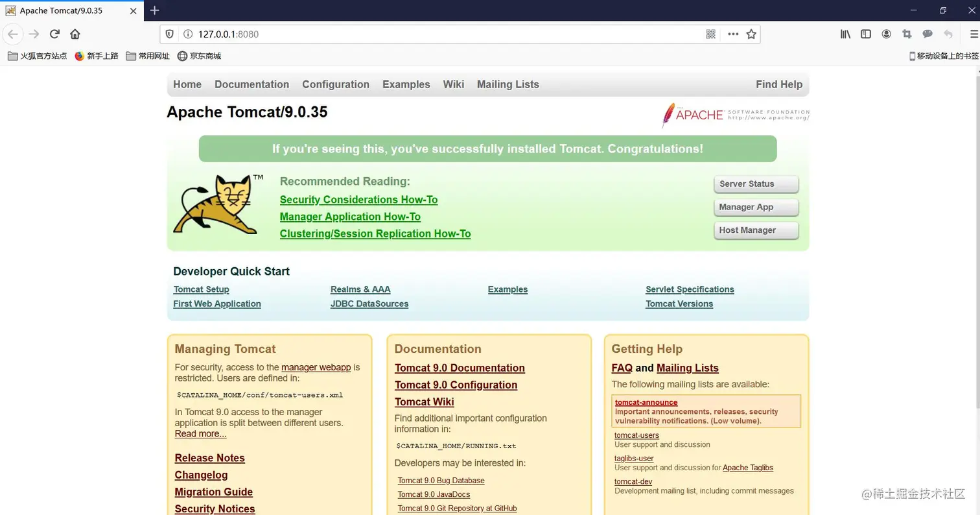The height and width of the screenshot is (515, 980).
Task: Go to the browser home page icon
Action: (x=75, y=34)
